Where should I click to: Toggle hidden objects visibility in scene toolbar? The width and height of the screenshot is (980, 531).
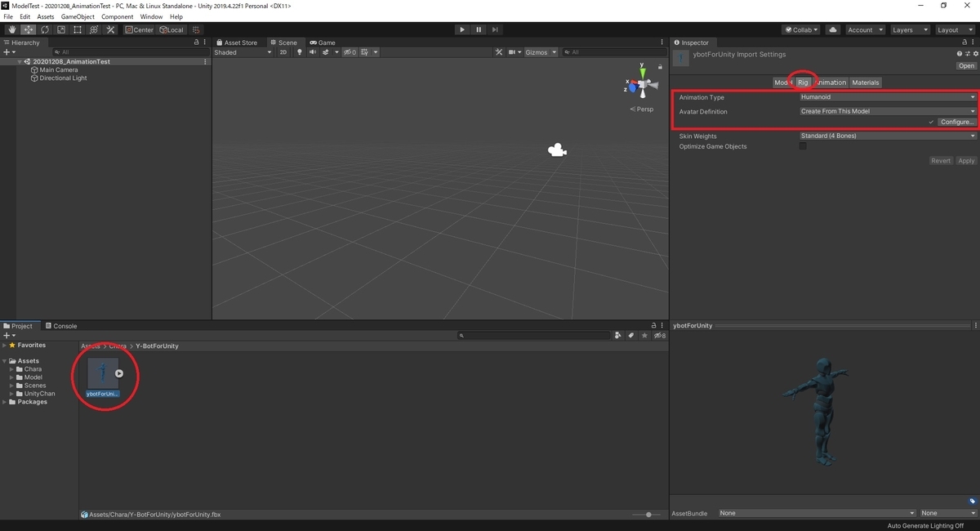tap(350, 52)
